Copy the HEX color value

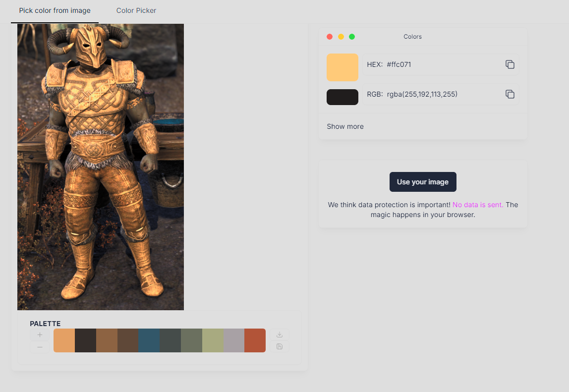[510, 64]
